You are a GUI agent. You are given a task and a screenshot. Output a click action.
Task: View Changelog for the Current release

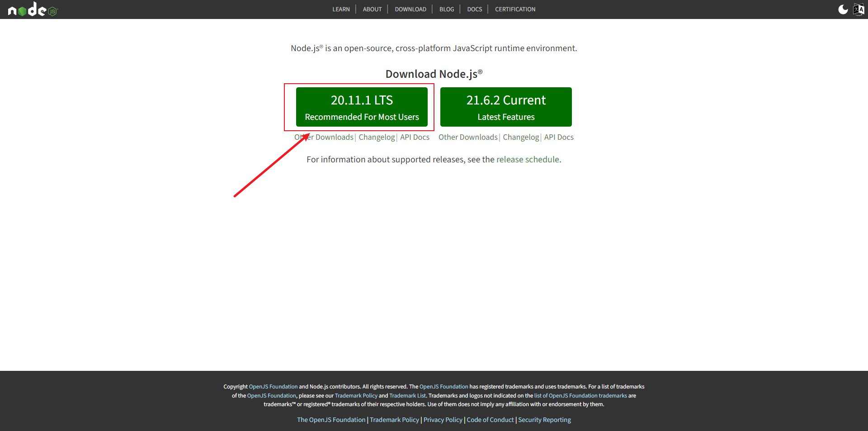pyautogui.click(x=521, y=137)
